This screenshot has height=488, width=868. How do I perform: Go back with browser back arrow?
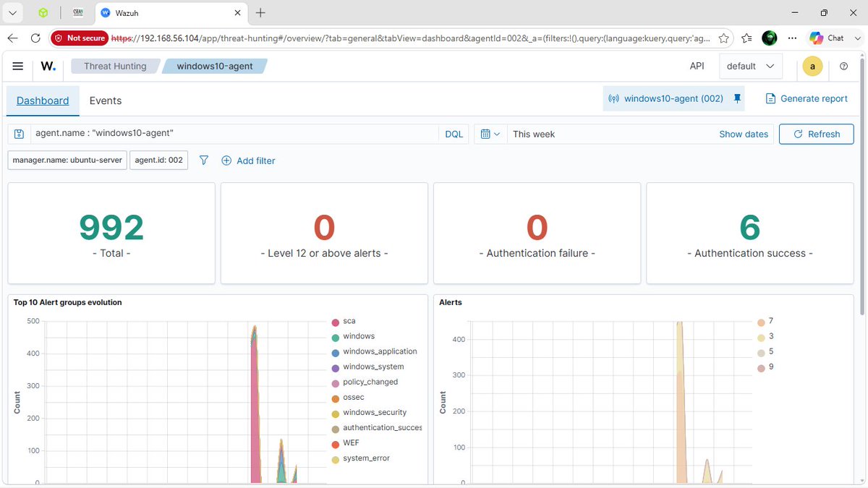(13, 38)
